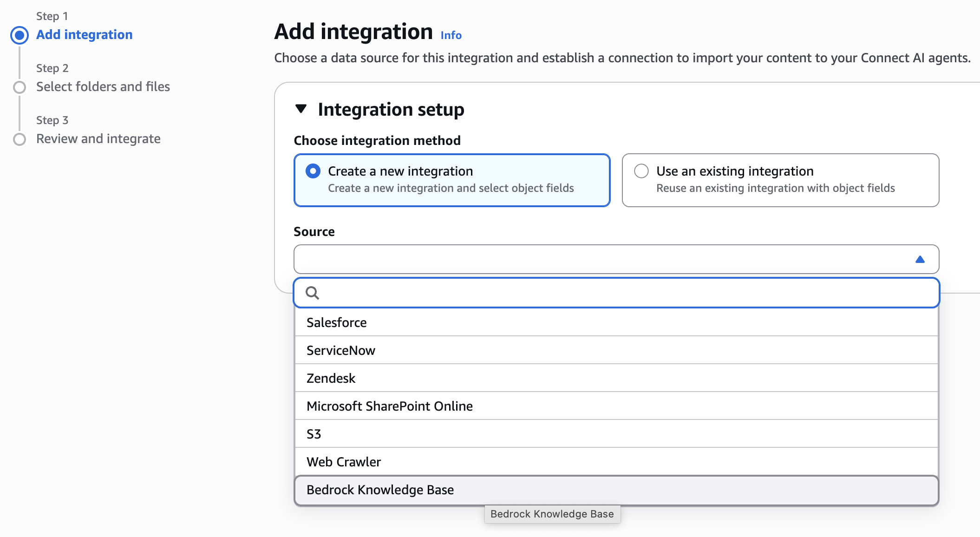Go to the Review and integrate step

tap(98, 138)
